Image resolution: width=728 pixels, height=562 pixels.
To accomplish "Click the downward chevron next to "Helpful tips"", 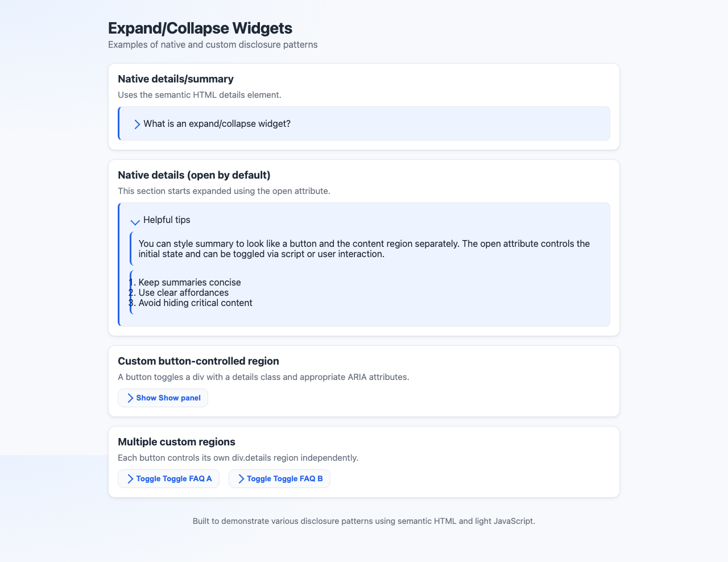I will pyautogui.click(x=135, y=222).
